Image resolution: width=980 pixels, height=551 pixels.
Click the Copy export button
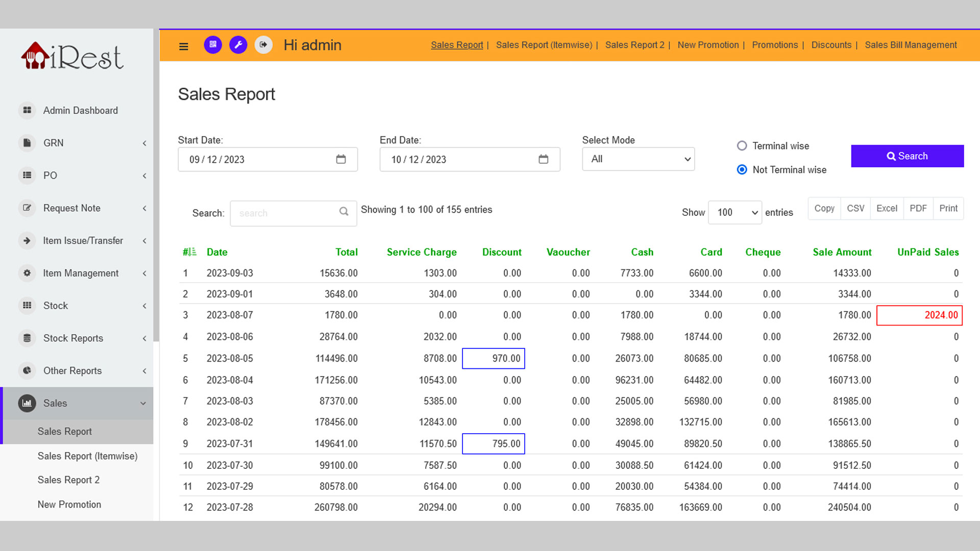(x=824, y=208)
